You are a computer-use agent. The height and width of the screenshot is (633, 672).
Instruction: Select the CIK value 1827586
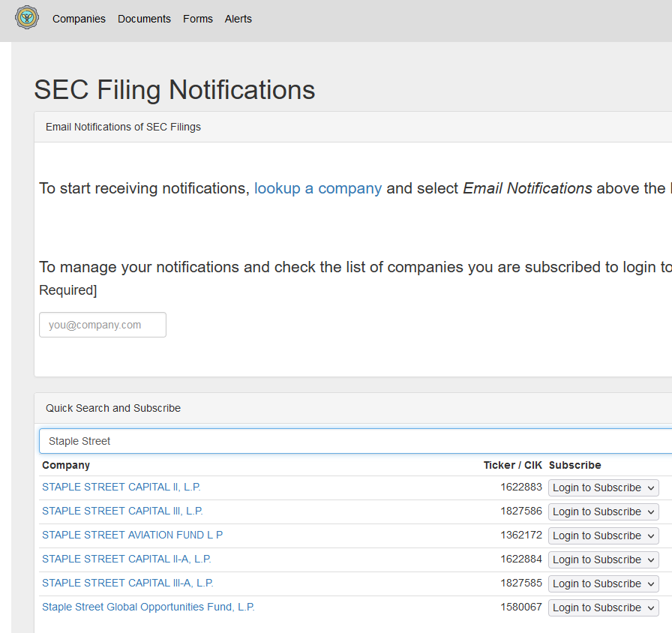pyautogui.click(x=521, y=511)
